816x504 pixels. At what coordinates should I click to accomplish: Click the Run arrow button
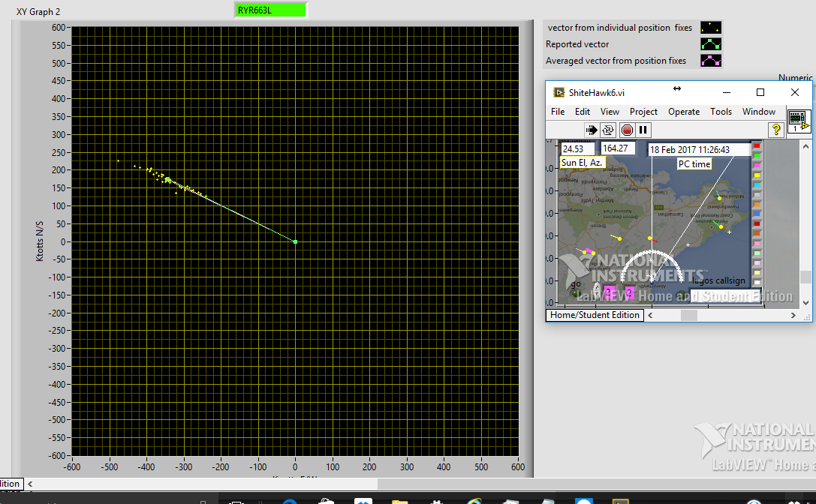[x=591, y=130]
